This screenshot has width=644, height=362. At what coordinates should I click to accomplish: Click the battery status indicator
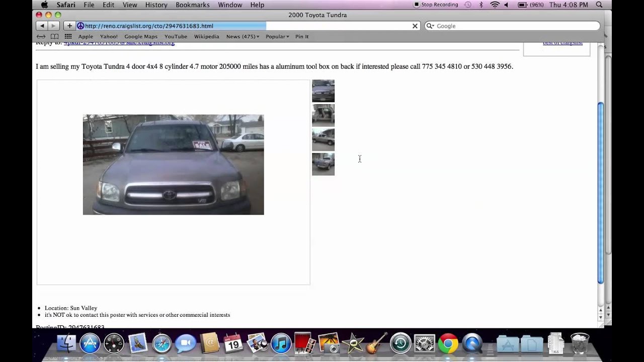click(530, 5)
